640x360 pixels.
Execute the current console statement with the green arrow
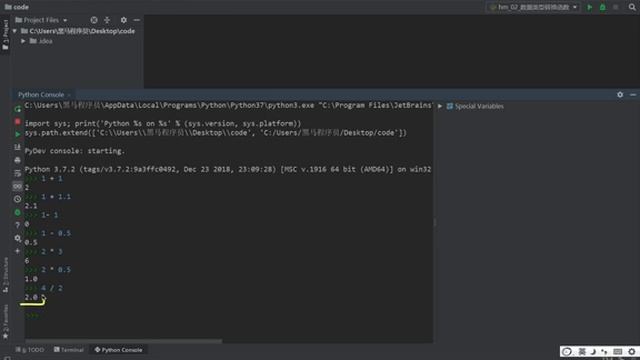18,134
